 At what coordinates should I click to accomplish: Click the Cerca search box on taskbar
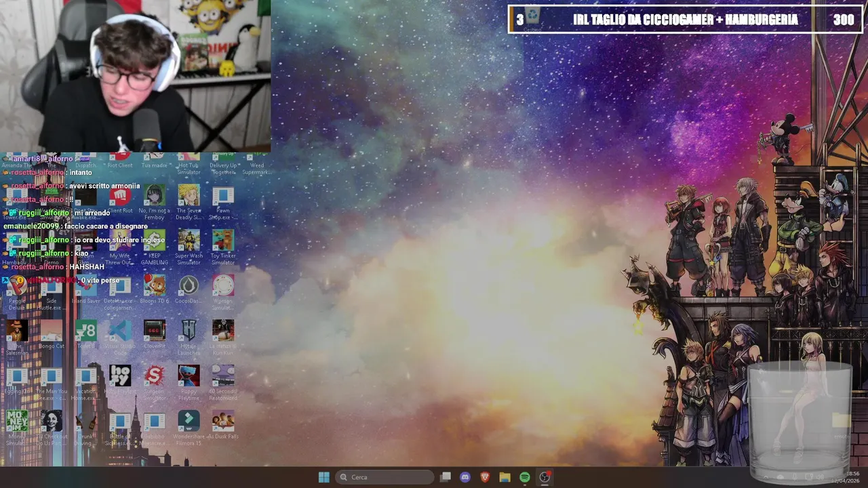(x=384, y=477)
